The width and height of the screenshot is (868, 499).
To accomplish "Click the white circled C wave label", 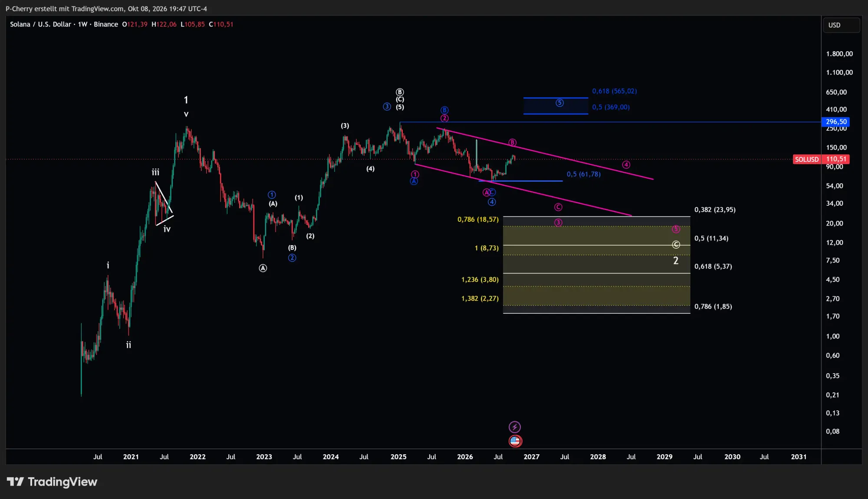I will tap(676, 245).
